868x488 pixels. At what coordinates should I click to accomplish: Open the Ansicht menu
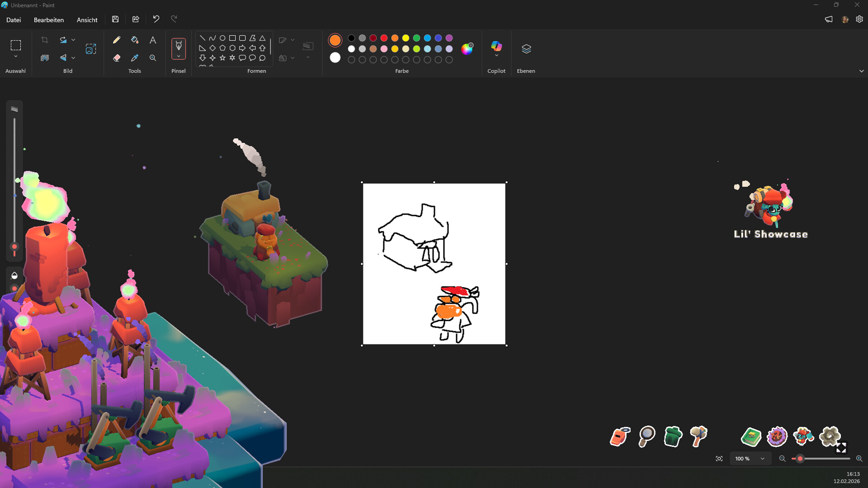[87, 20]
